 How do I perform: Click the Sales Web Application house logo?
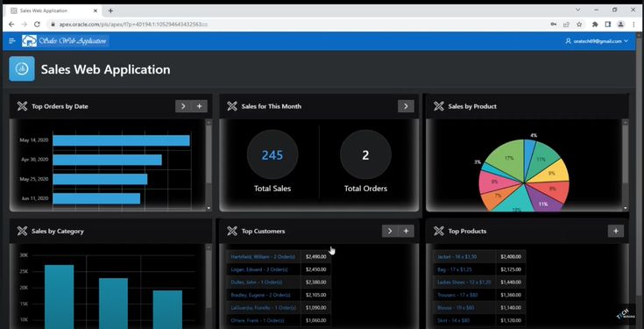[x=29, y=40]
